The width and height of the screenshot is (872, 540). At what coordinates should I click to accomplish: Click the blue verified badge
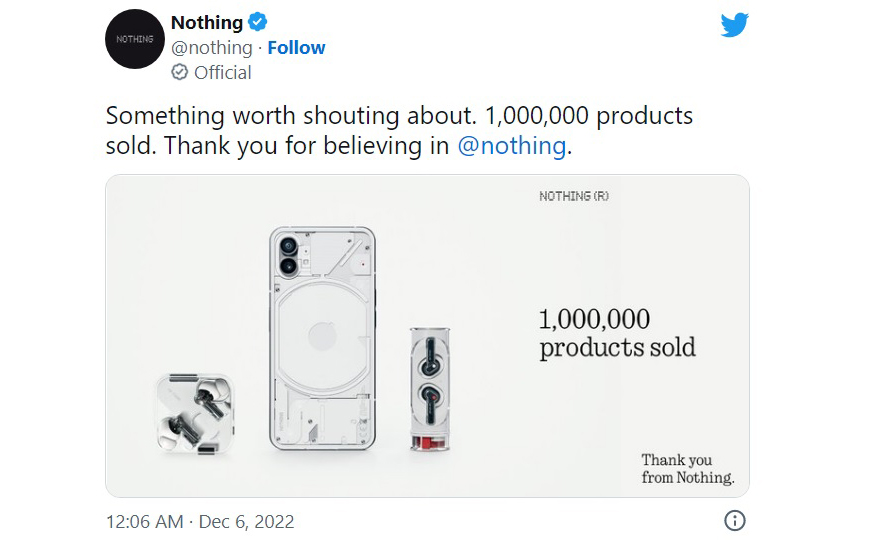click(257, 22)
